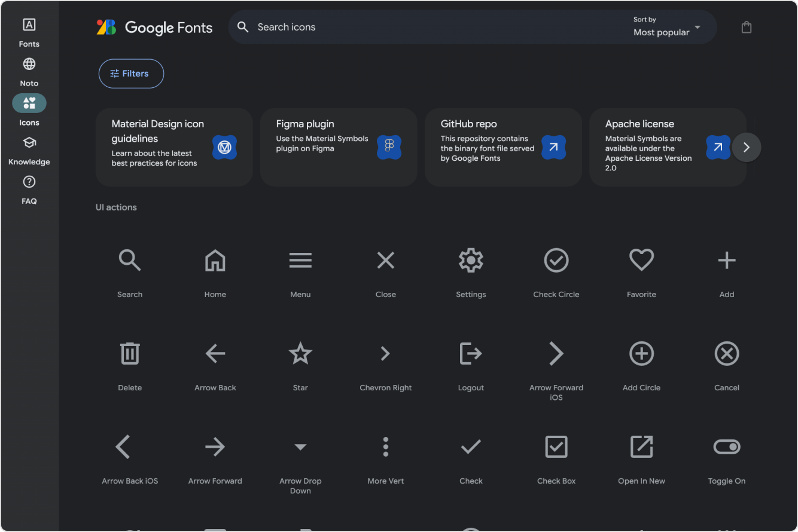Image resolution: width=798 pixels, height=532 pixels.
Task: Select the Check mark icon
Action: click(x=471, y=447)
